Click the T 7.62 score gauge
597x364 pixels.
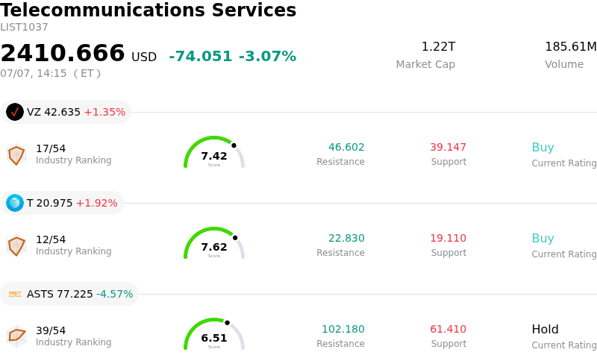pyautogui.click(x=214, y=243)
